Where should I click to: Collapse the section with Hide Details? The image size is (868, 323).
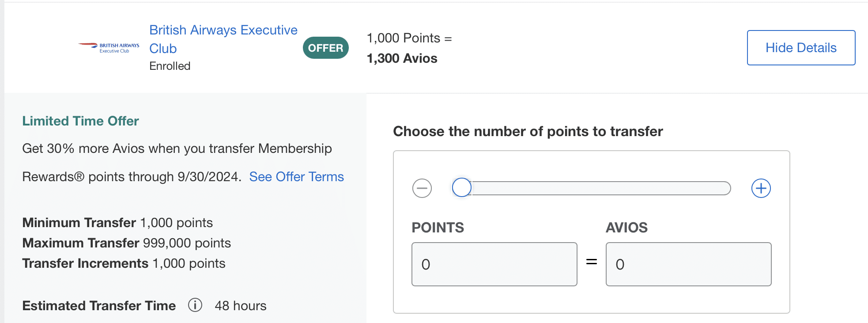800,48
